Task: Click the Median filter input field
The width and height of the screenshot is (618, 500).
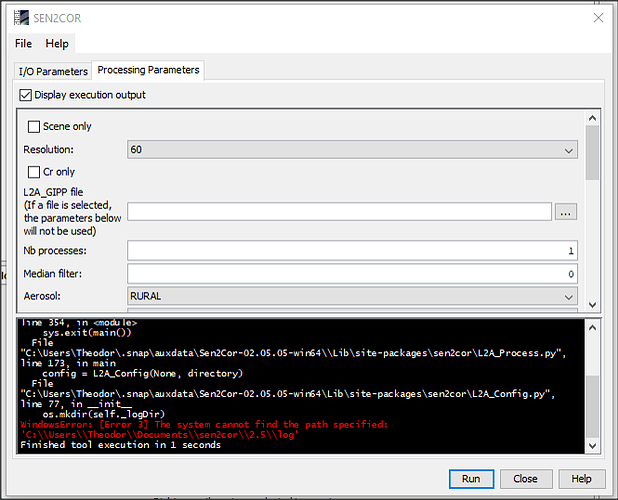Action: click(352, 274)
